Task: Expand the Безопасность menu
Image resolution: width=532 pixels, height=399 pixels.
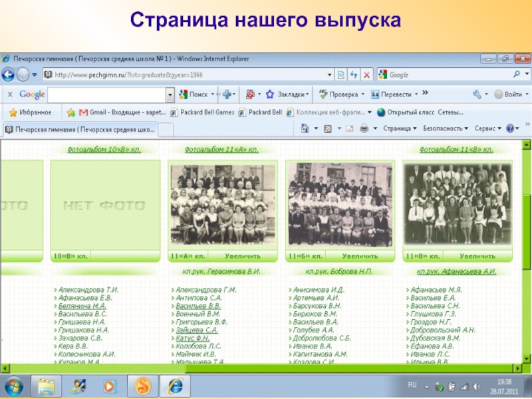Action: click(447, 128)
